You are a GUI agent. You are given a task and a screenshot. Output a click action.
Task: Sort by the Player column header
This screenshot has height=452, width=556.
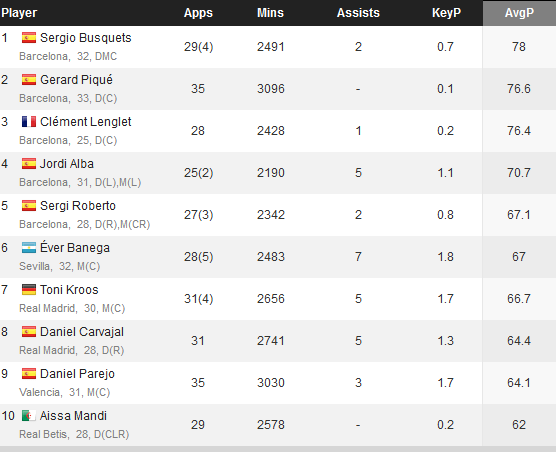click(19, 13)
